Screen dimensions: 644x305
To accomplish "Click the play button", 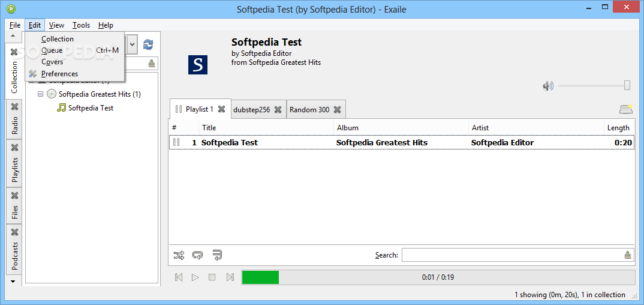I will pyautogui.click(x=195, y=277).
